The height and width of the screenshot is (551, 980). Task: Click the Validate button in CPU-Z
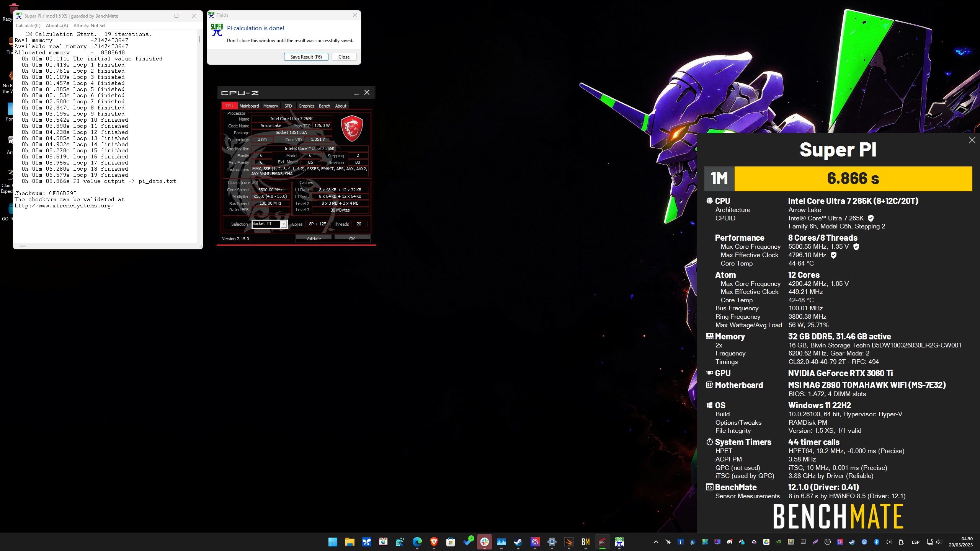pyautogui.click(x=314, y=239)
